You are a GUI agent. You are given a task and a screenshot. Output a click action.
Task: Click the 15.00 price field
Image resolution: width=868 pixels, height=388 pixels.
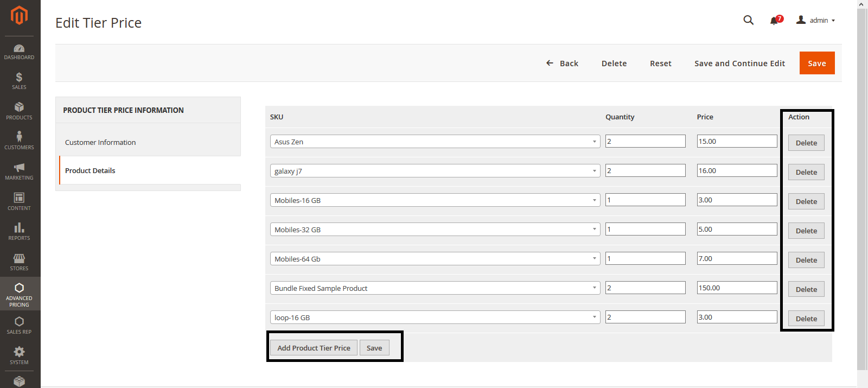737,141
